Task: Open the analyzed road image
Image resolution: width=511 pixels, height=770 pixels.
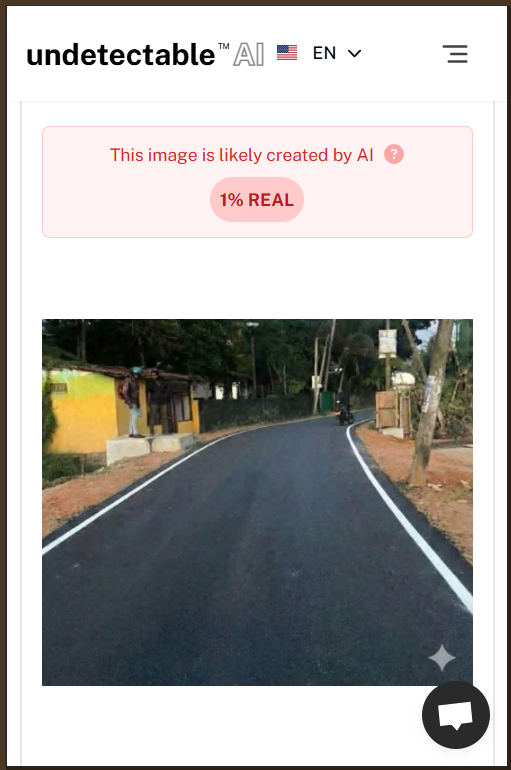Action: click(257, 502)
